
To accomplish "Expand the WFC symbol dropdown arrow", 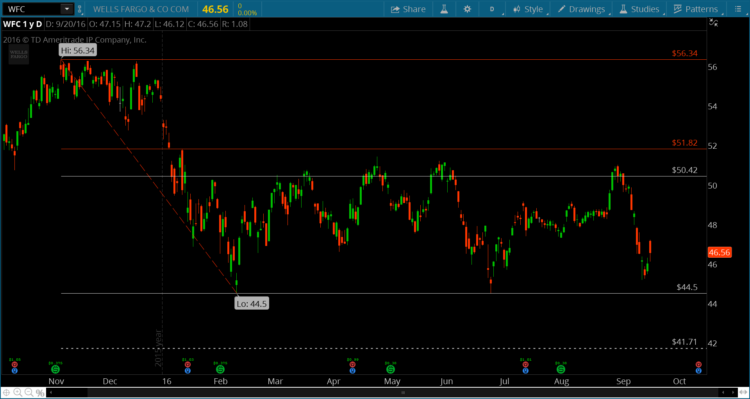I will pos(66,9).
